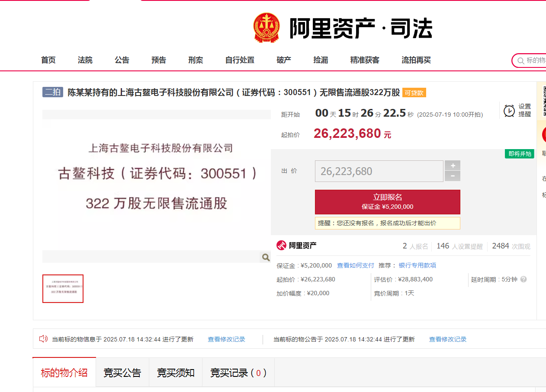Click the search magnifier icon in the search box

click(520, 61)
